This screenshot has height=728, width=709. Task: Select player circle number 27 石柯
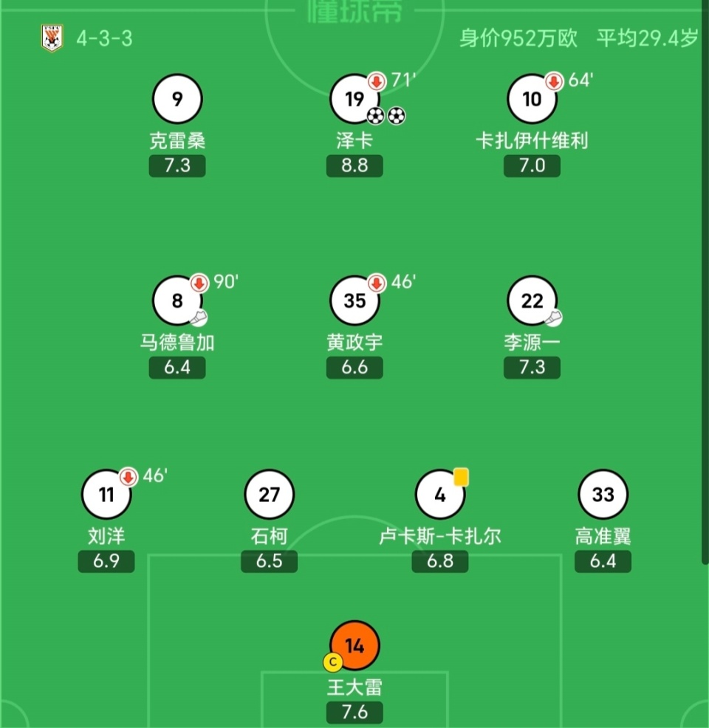tap(270, 495)
